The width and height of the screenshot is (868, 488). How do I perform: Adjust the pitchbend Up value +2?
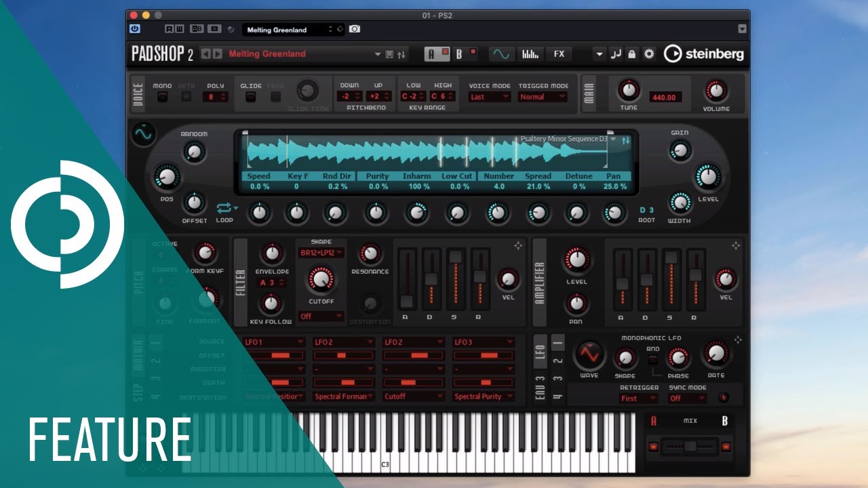(378, 96)
